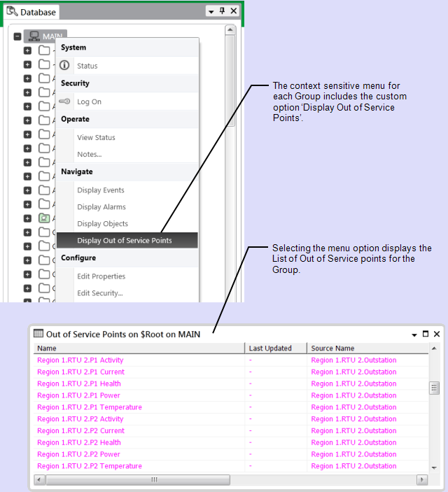
Task: Sort list by the Name column header
Action: click(x=140, y=348)
